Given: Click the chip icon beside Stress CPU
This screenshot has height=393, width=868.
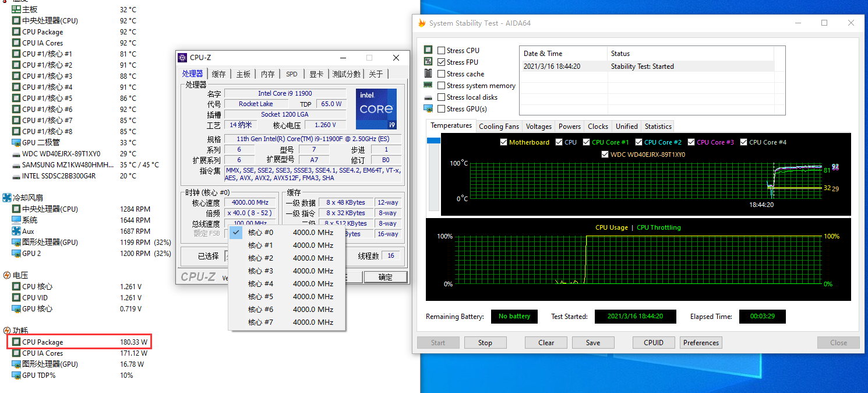Looking at the screenshot, I should pyautogui.click(x=428, y=50).
